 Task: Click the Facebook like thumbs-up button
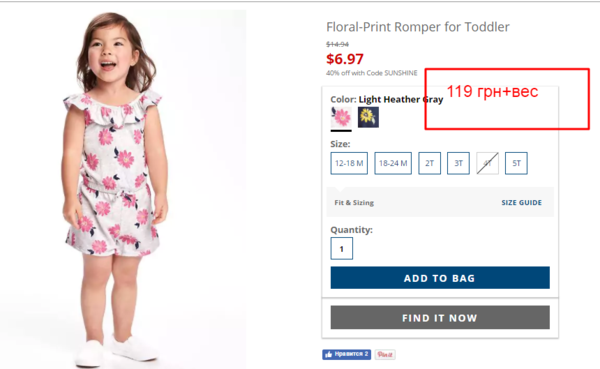[x=346, y=354]
